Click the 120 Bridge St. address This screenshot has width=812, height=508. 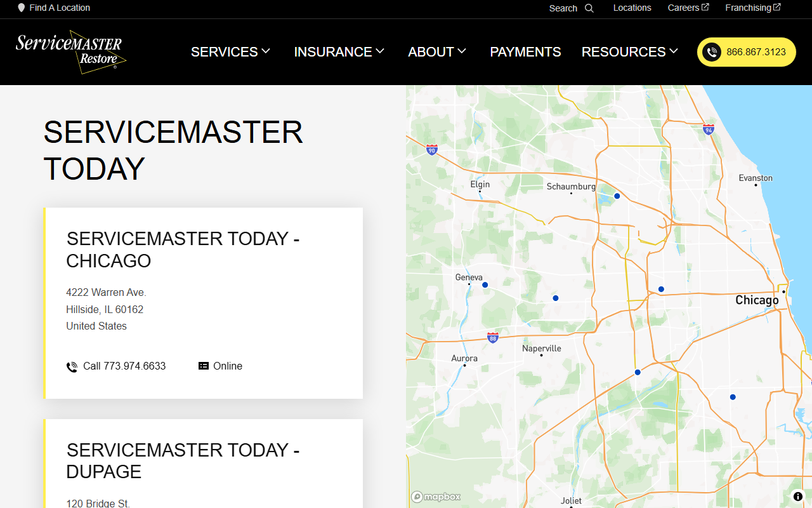[98, 504]
